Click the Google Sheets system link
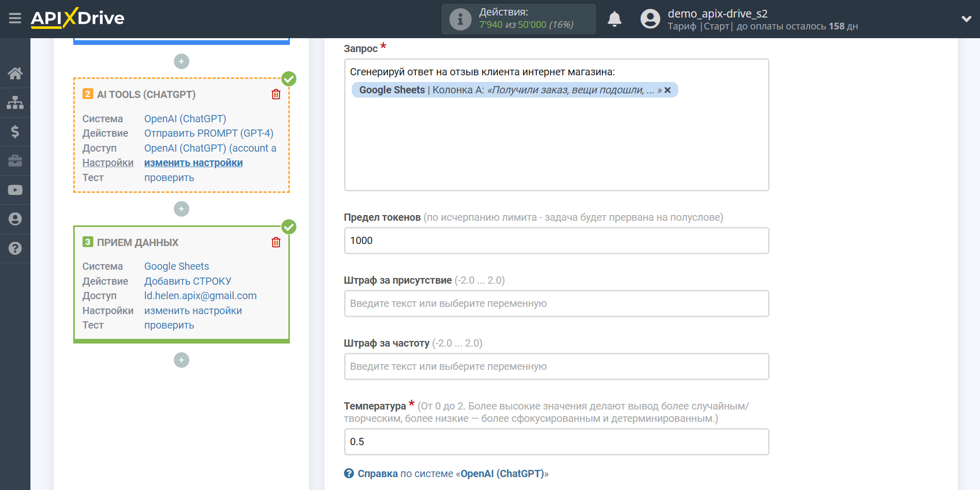Viewport: 980px width, 490px height. tap(176, 266)
